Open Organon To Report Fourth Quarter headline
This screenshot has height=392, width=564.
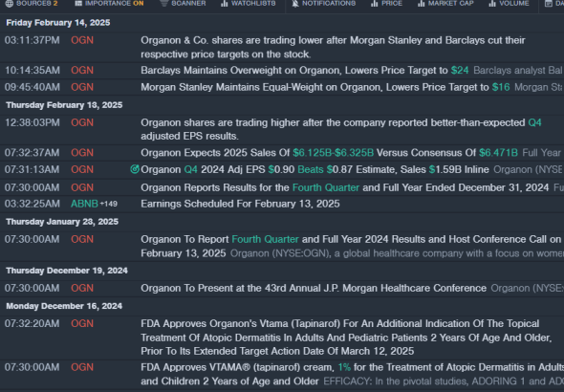pos(351,246)
